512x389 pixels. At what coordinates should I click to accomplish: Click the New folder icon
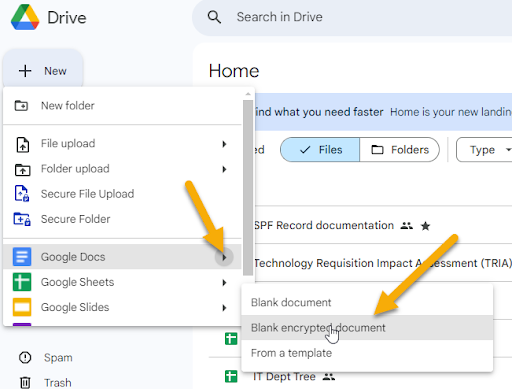pos(21,106)
